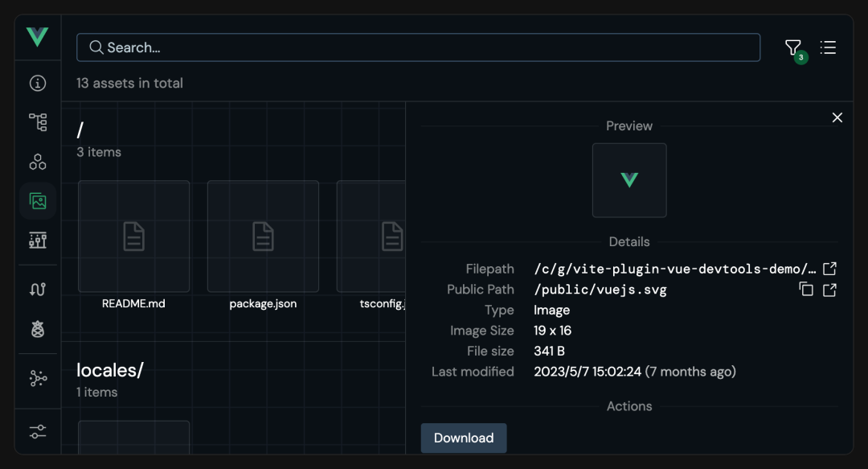Viewport: 868px width, 469px height.
Task: Click the Download button
Action: [464, 438]
